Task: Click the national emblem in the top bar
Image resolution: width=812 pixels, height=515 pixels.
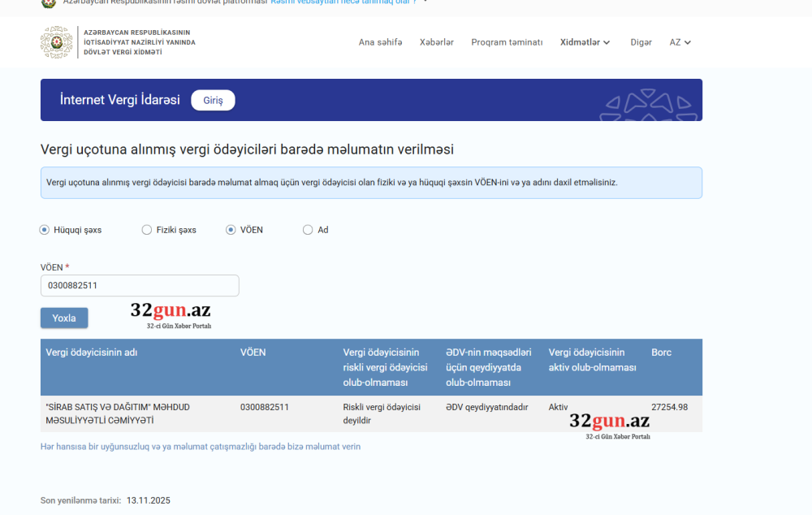Action: pos(49,2)
